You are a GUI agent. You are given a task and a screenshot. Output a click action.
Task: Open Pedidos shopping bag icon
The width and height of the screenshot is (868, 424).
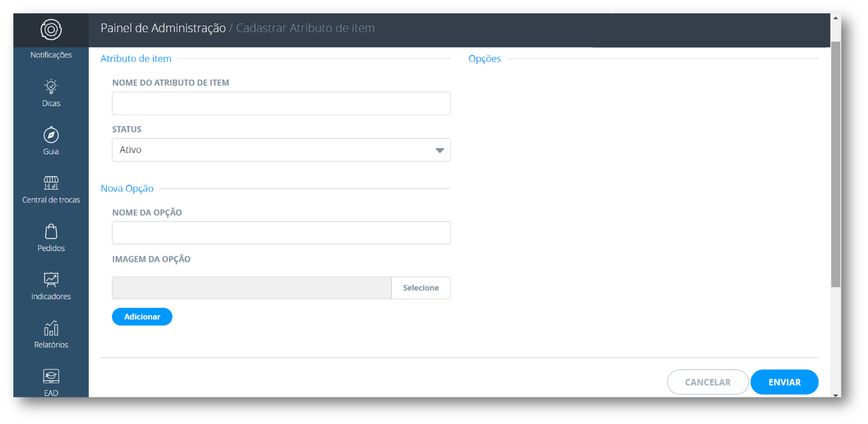[x=51, y=231]
